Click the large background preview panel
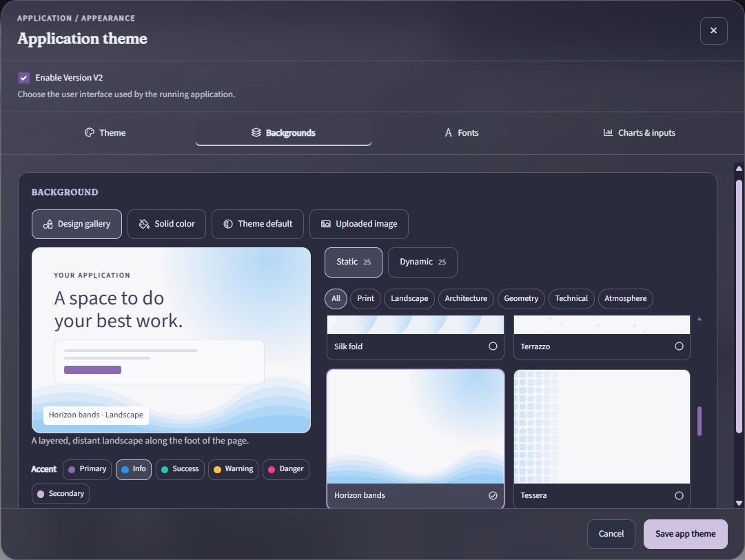The image size is (745, 560). coord(171,340)
